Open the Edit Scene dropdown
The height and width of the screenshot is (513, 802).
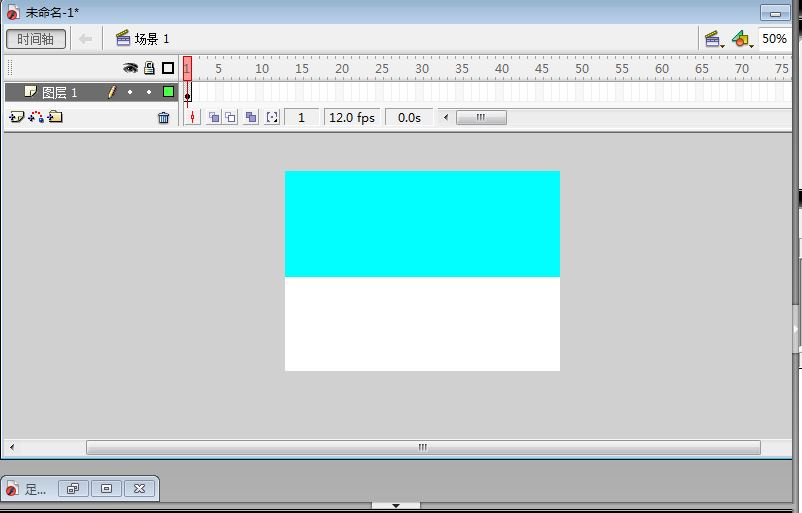(x=714, y=39)
